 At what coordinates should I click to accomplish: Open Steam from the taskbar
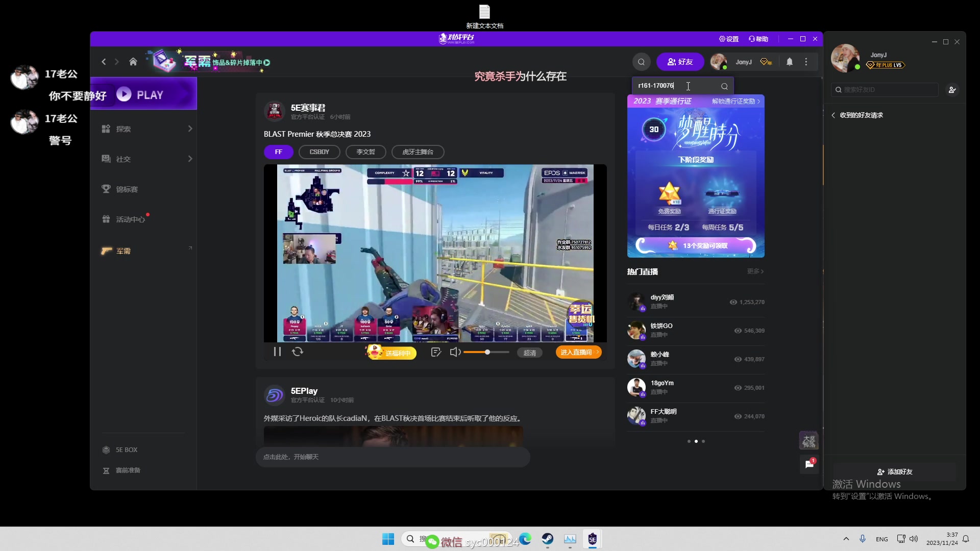coord(548,539)
